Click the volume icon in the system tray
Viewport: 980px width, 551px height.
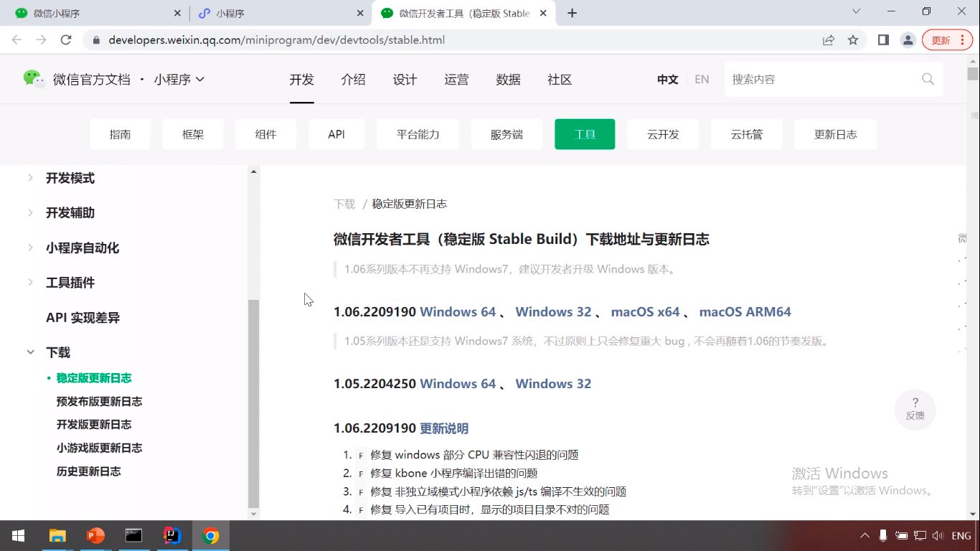pyautogui.click(x=938, y=536)
